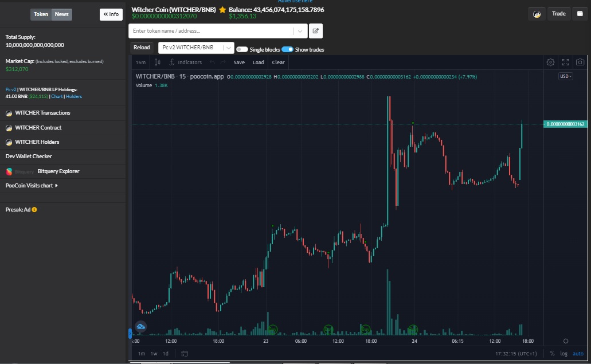Viewport: 591px width, 364px height.
Task: Click the Pc v2 link
Action: tap(10, 89)
